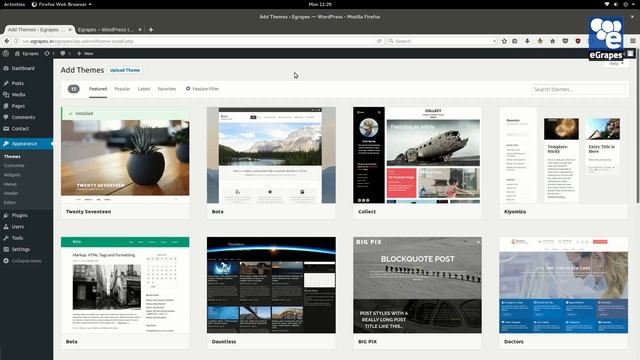Click the Firefox back arrow button
This screenshot has width=640, height=360.
(7, 41)
